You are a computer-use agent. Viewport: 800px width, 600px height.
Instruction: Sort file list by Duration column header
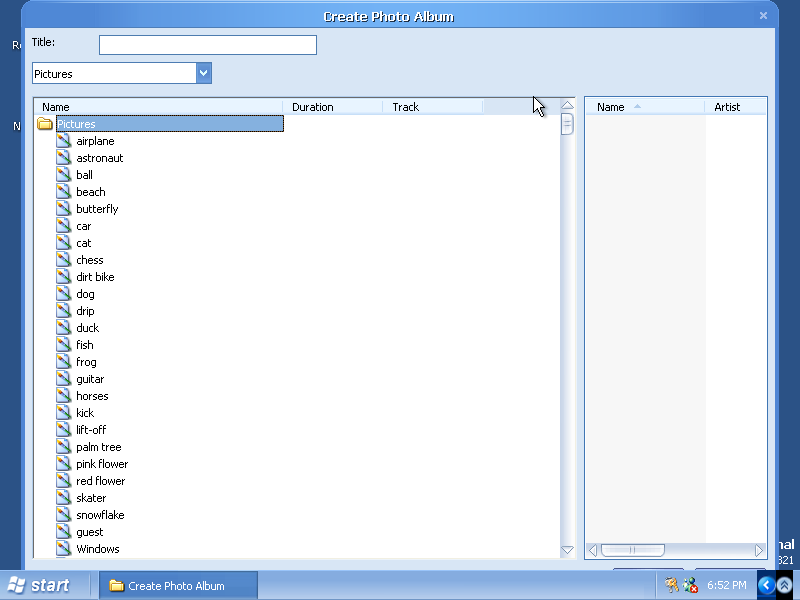(x=333, y=107)
